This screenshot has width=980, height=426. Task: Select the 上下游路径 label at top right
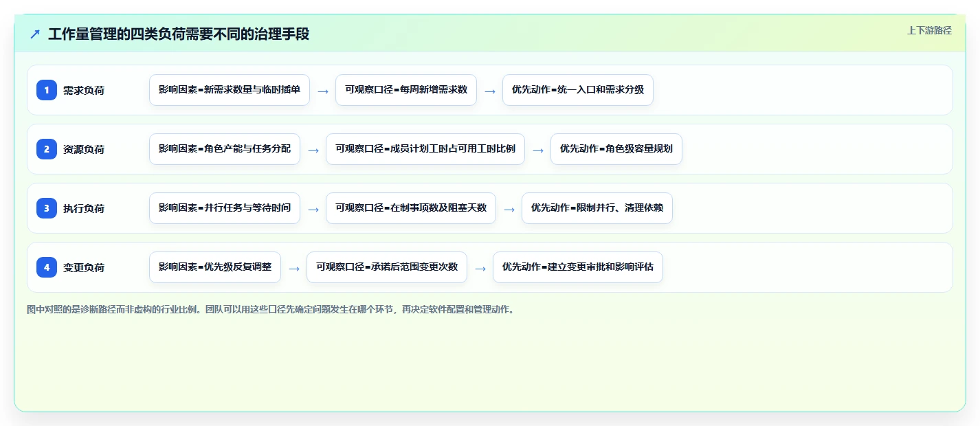pyautogui.click(x=929, y=30)
